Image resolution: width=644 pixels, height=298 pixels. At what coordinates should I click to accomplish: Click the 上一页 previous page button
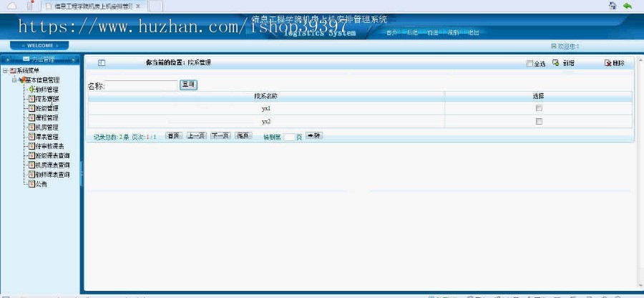(196, 135)
